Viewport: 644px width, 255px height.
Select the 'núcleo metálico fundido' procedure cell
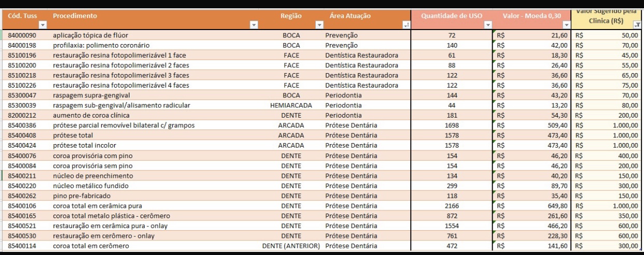coord(89,186)
